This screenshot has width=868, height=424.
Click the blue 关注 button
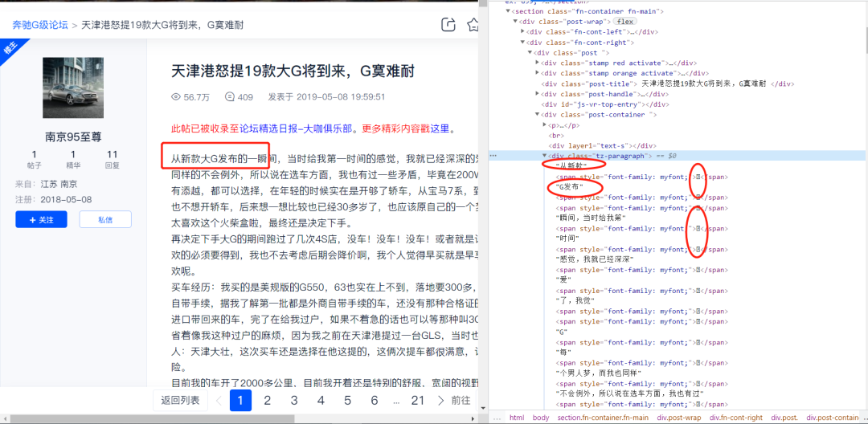coord(42,219)
